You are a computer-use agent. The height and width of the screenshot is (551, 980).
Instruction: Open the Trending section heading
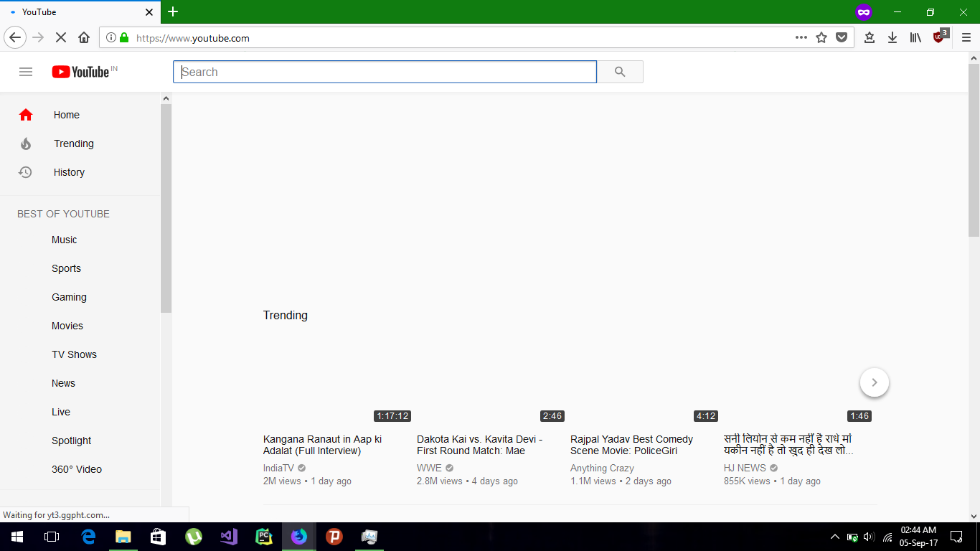(286, 315)
